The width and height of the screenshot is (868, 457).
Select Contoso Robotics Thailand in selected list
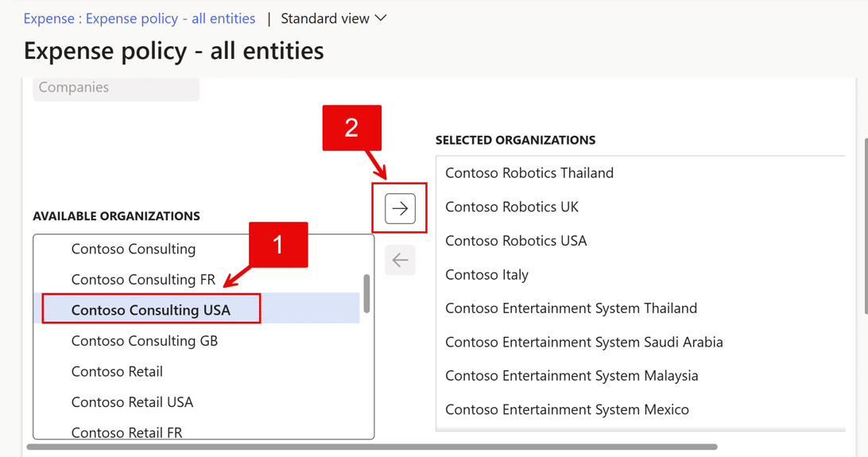[529, 173]
